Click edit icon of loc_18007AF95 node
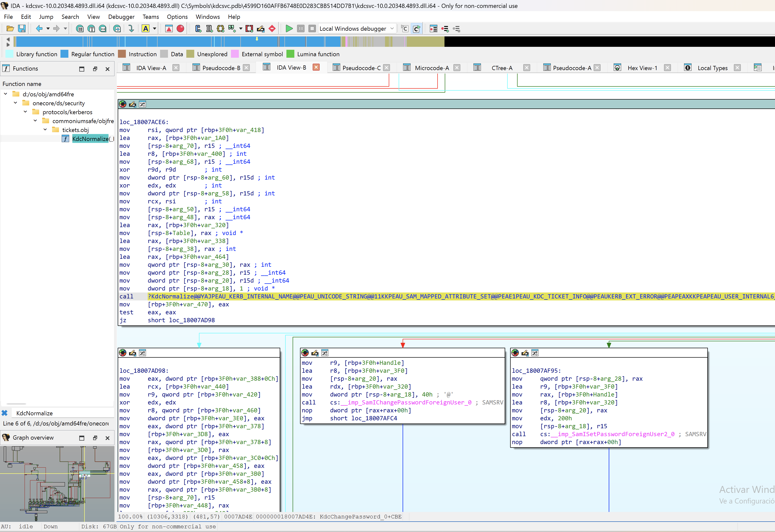 [525, 353]
